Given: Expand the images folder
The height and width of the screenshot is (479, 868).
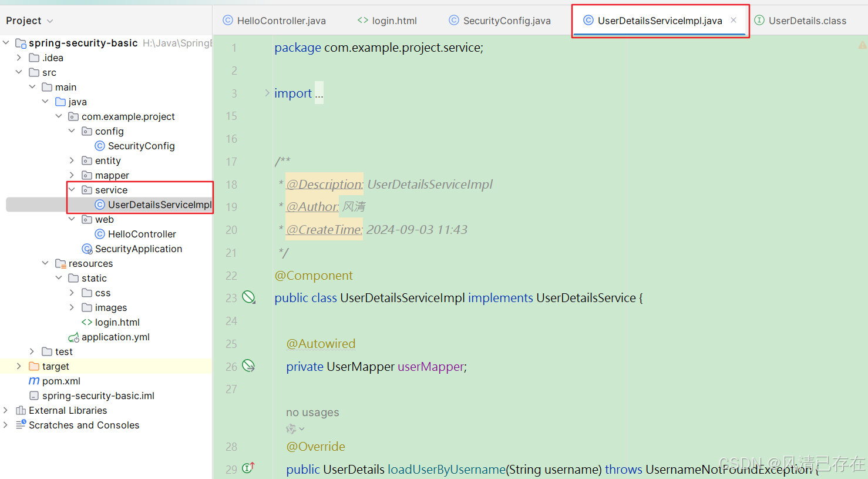Looking at the screenshot, I should coord(72,307).
